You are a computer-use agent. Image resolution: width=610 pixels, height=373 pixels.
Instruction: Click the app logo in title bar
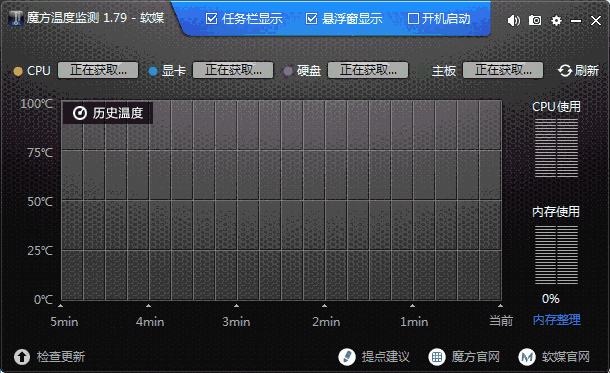click(x=16, y=18)
